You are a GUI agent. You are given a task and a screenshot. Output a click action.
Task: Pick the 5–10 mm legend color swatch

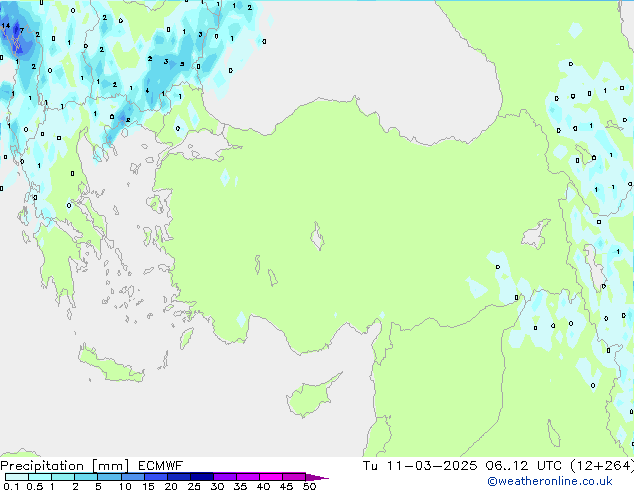coord(109,477)
